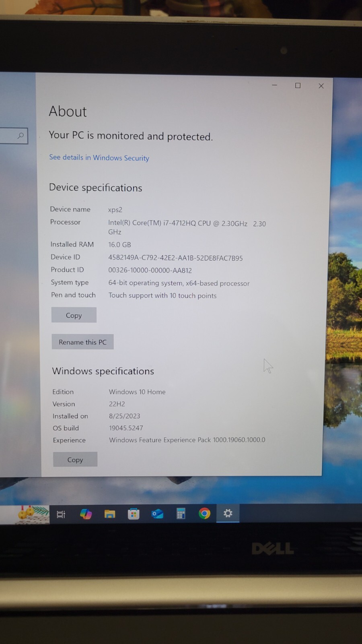Click the Rename this PC button

(x=82, y=342)
